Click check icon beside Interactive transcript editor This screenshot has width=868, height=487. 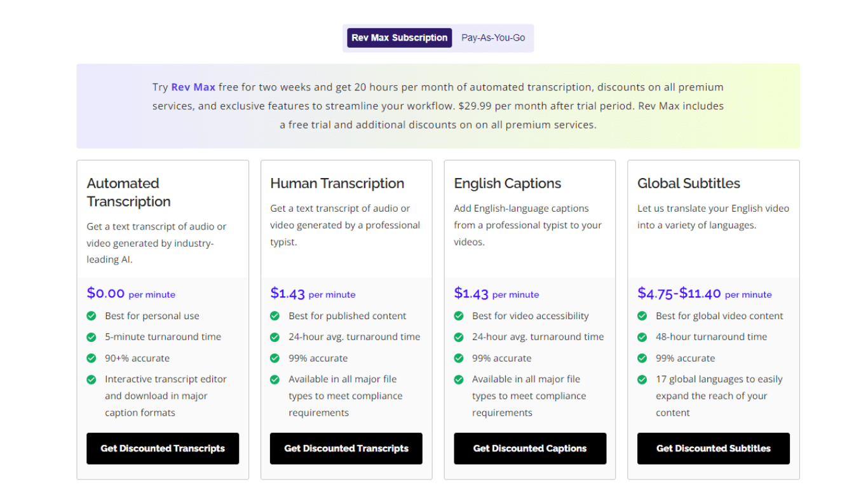92,380
